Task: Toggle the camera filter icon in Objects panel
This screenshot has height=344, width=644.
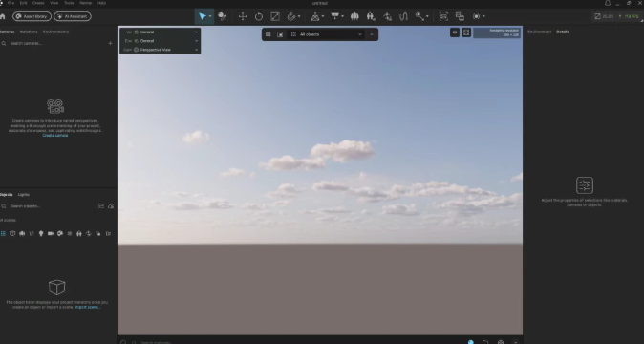Action: [51, 233]
